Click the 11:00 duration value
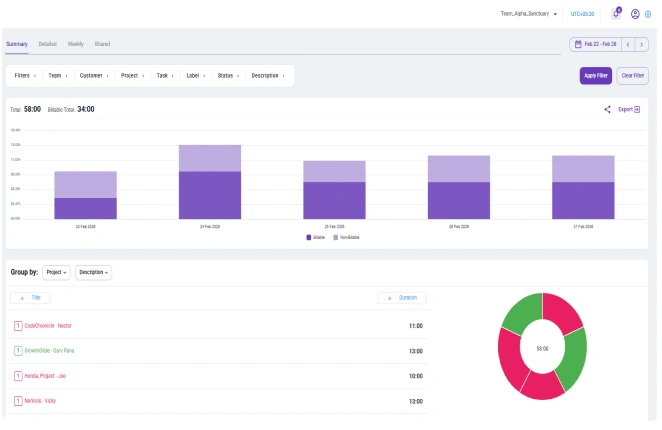Image resolution: width=662 pixels, height=430 pixels. point(416,326)
